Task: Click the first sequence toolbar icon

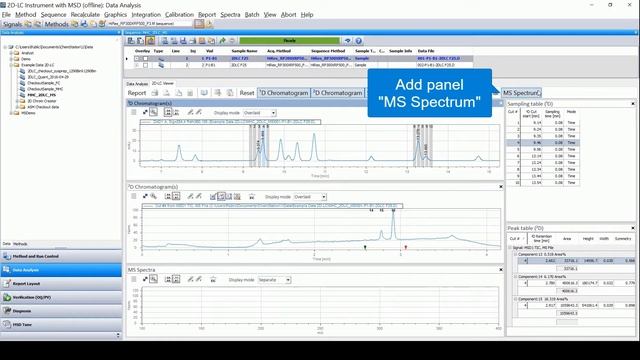Action: point(131,41)
